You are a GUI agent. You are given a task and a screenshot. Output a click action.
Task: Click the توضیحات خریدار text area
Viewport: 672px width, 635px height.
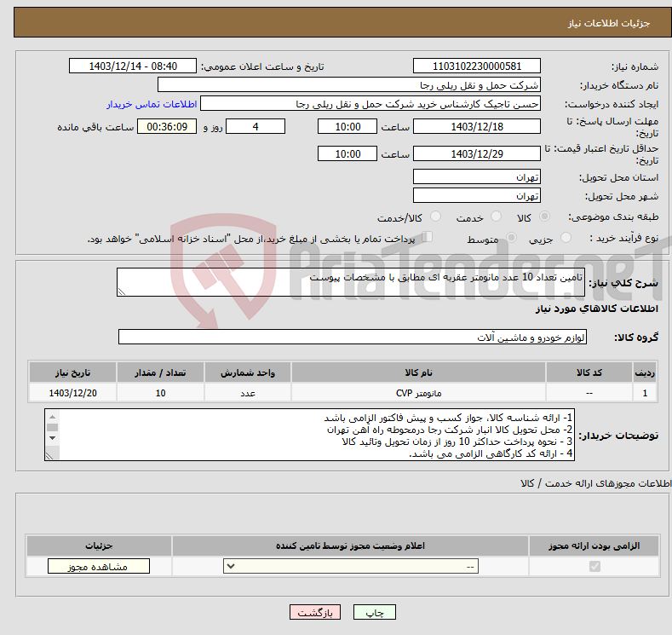[x=309, y=435]
